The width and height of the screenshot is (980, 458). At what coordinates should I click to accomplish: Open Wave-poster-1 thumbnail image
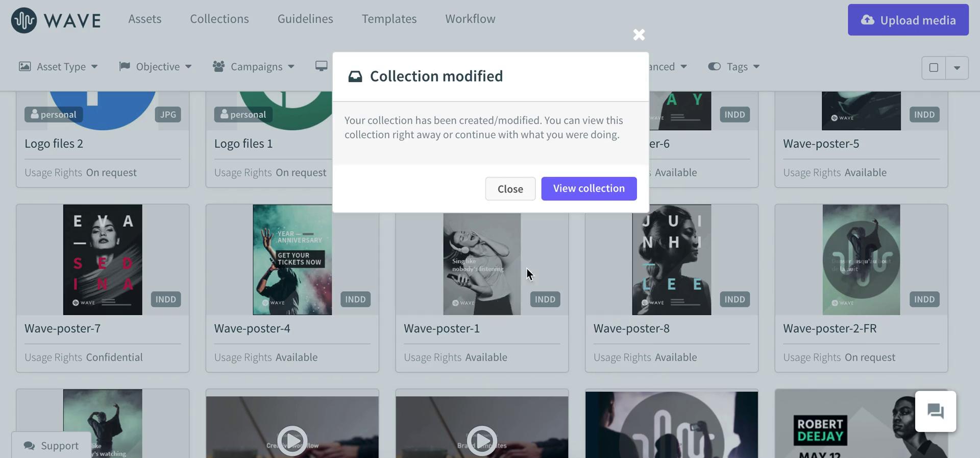coord(482,264)
